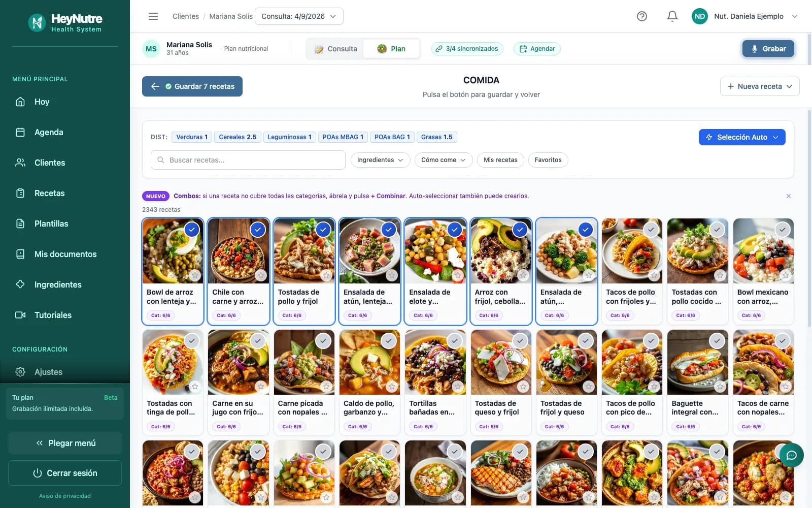Screen dimensions: 812x508
Task: Uncheck the Chile con carne y arroz recipe
Action: pos(258,230)
